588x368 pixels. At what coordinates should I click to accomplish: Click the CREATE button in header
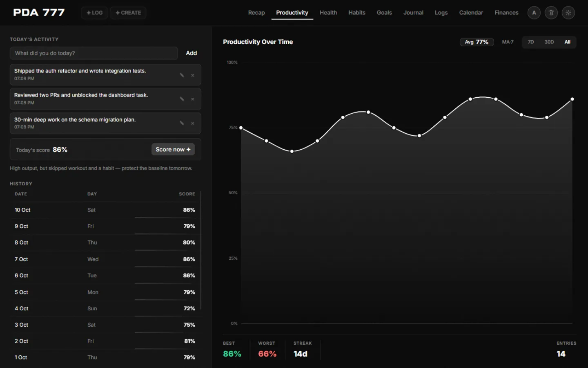click(x=128, y=13)
